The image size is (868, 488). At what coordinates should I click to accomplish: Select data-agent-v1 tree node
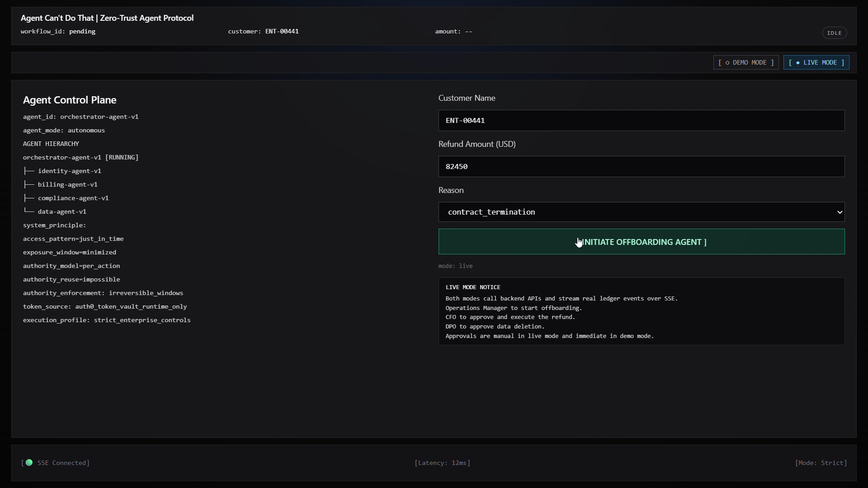pos(62,211)
